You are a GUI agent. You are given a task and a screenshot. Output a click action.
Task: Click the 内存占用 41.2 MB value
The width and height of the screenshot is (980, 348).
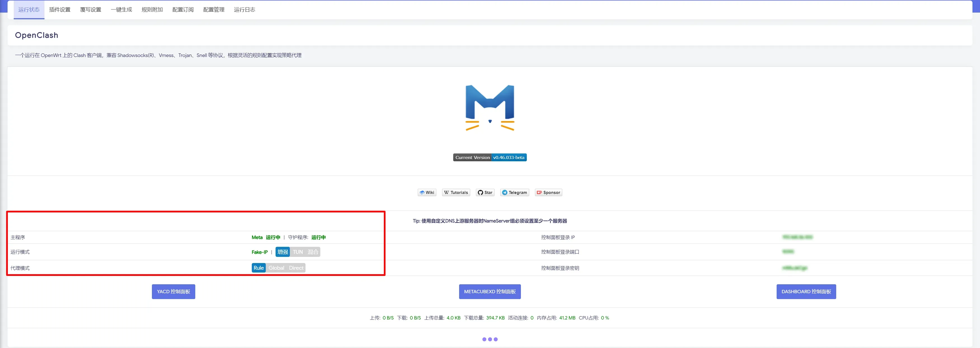click(x=567, y=318)
